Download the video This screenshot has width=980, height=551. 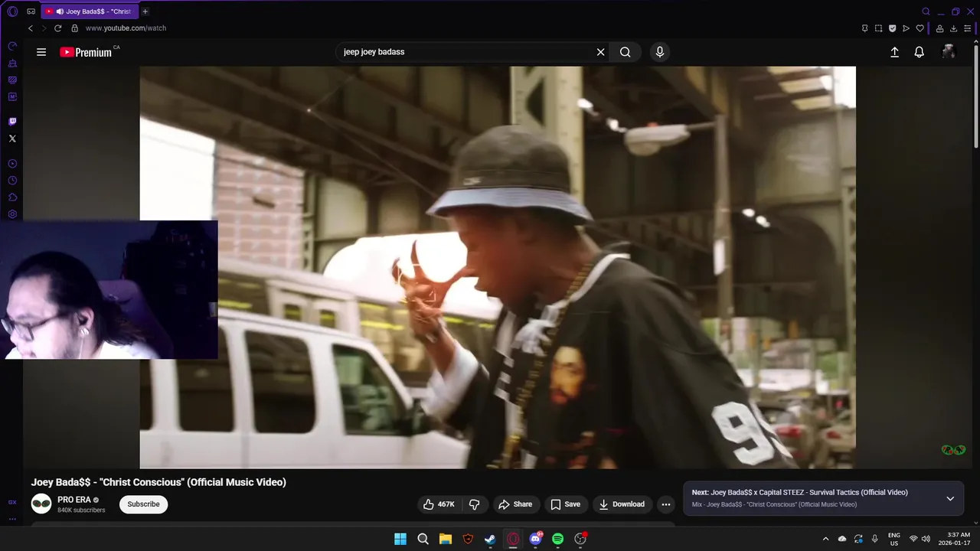(622, 504)
